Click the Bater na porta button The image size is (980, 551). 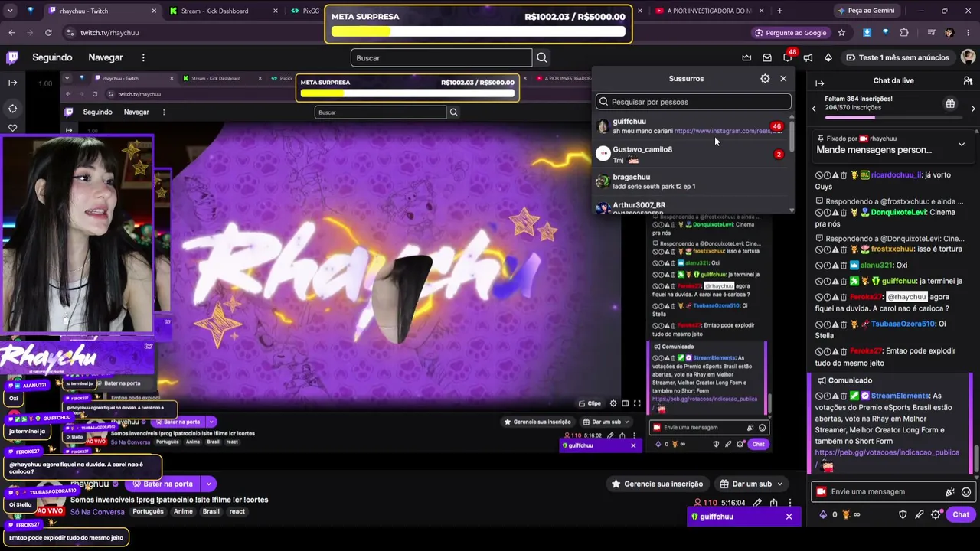162,484
